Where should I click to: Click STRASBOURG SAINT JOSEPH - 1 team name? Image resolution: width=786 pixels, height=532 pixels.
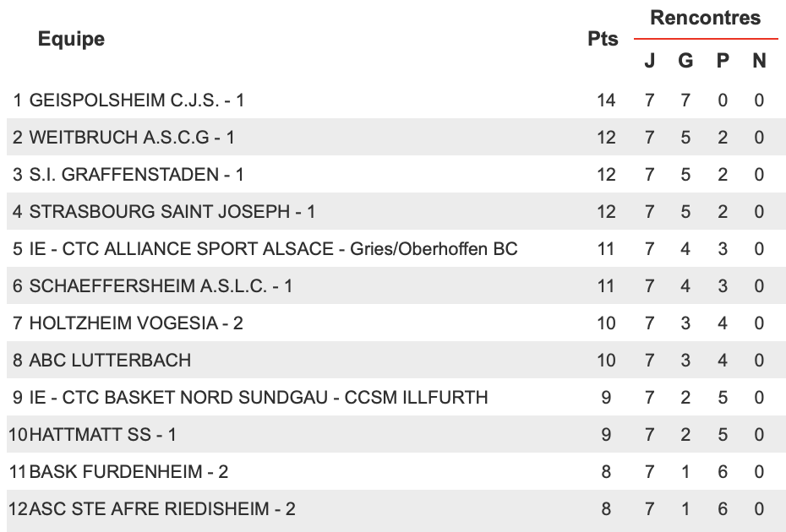coord(172,211)
